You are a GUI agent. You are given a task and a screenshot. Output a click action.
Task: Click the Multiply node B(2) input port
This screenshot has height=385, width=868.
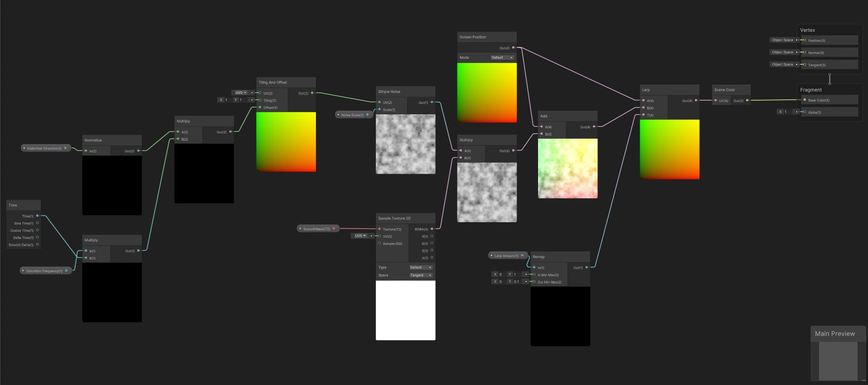pos(178,139)
